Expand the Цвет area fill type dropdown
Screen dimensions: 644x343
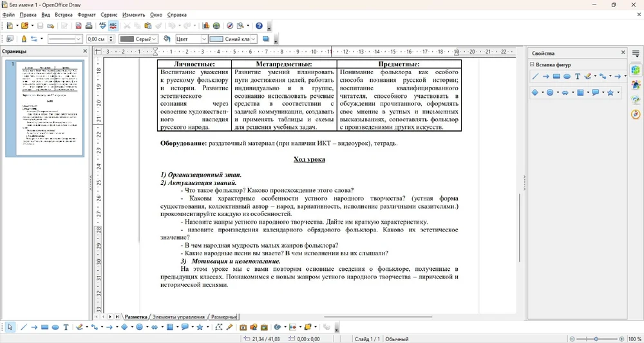(x=204, y=39)
